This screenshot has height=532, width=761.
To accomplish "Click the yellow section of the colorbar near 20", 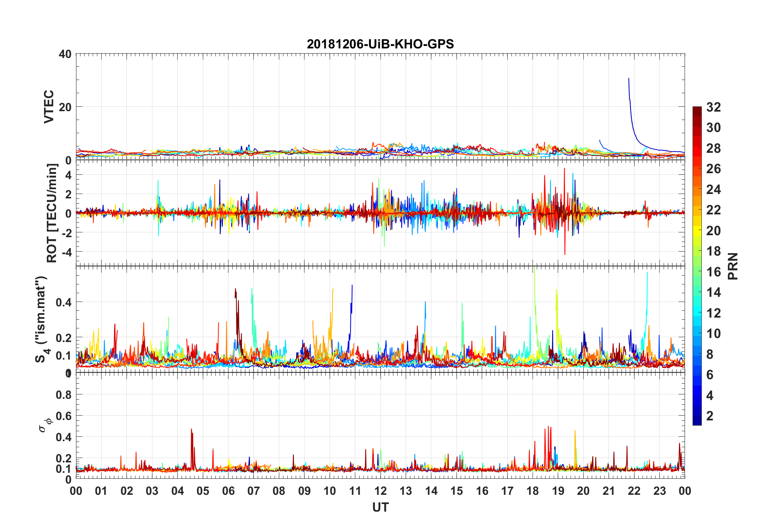I will [697, 230].
